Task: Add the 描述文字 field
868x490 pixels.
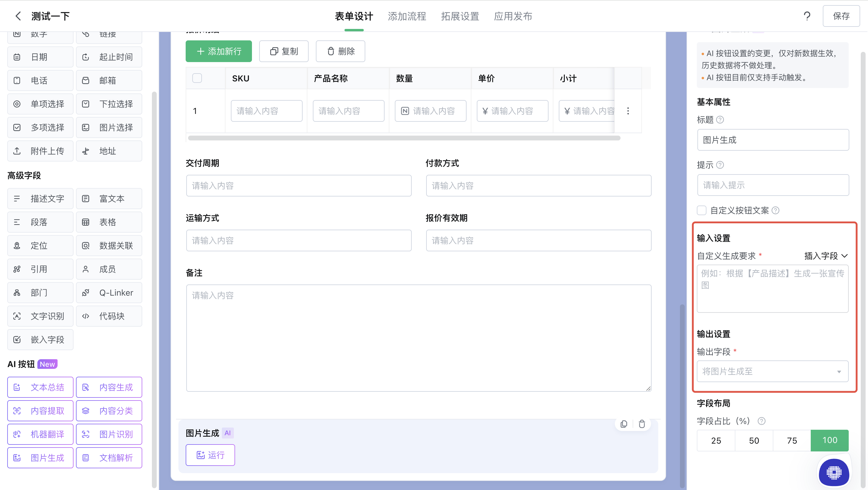Action: click(40, 199)
